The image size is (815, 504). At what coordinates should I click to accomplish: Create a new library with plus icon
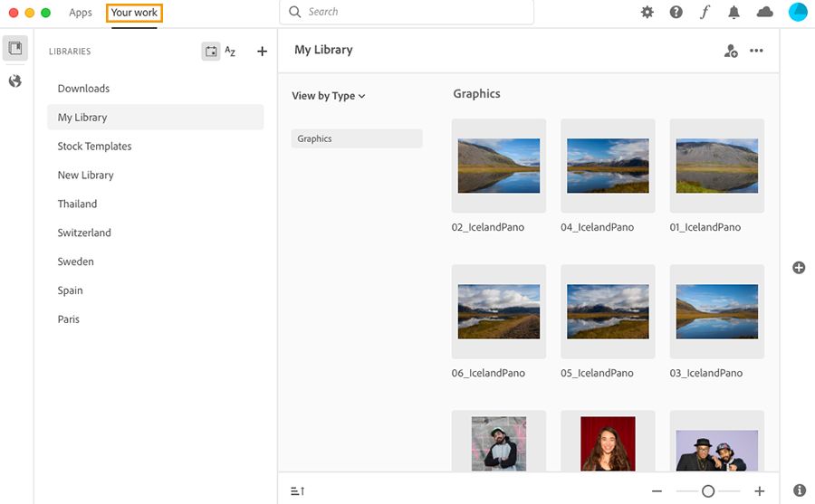262,52
